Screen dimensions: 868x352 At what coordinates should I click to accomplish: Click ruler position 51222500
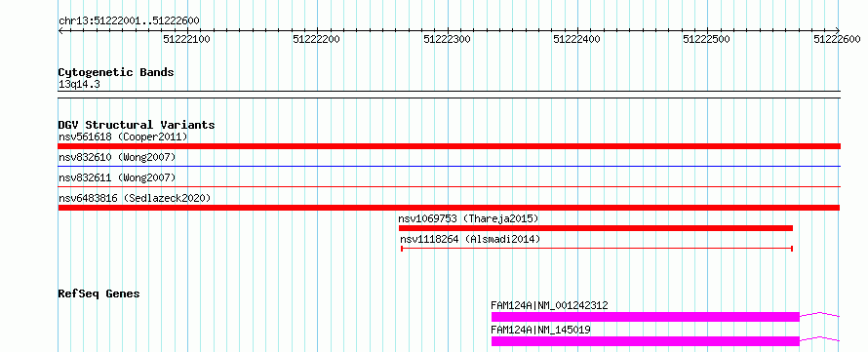coord(707,39)
